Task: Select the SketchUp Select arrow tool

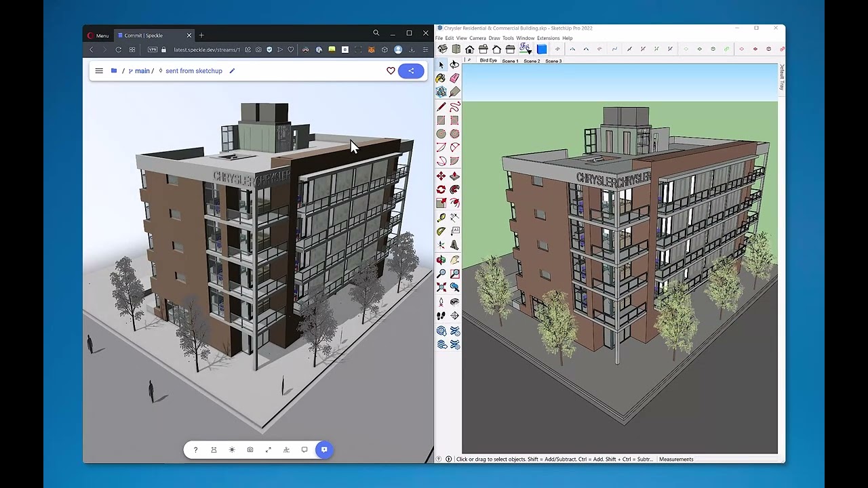Action: [x=441, y=64]
